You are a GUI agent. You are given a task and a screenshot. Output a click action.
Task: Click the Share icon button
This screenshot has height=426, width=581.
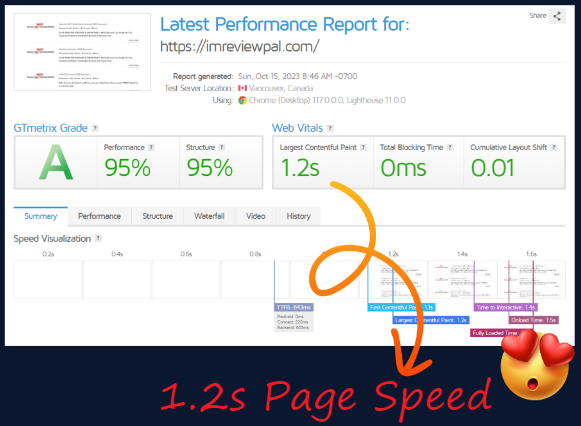coord(557,16)
